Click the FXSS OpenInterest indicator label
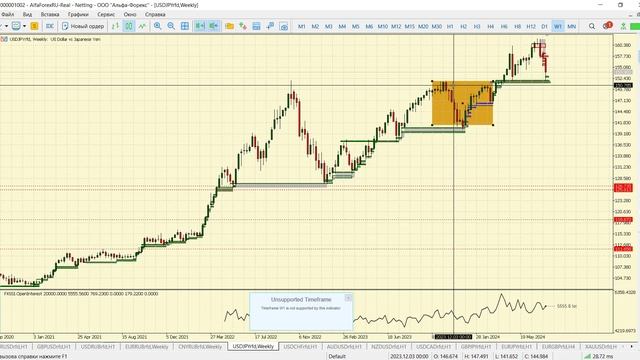The height and width of the screenshot is (360, 640). (x=81, y=293)
